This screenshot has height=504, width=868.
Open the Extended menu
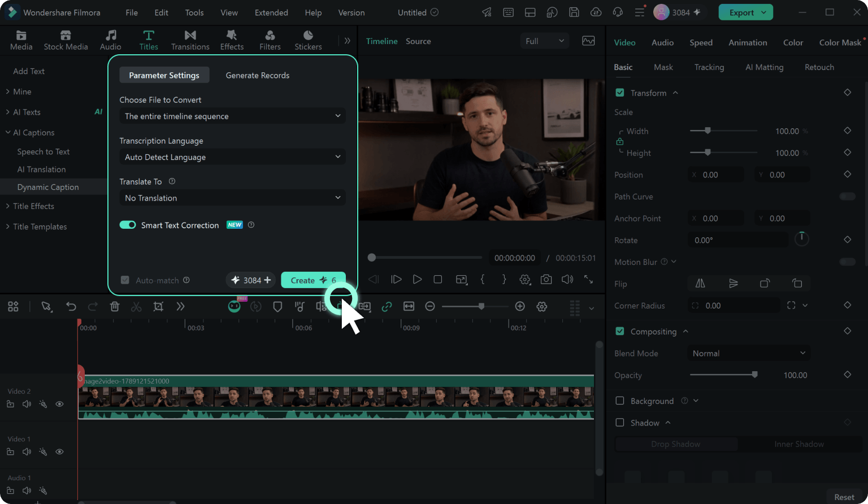(271, 12)
